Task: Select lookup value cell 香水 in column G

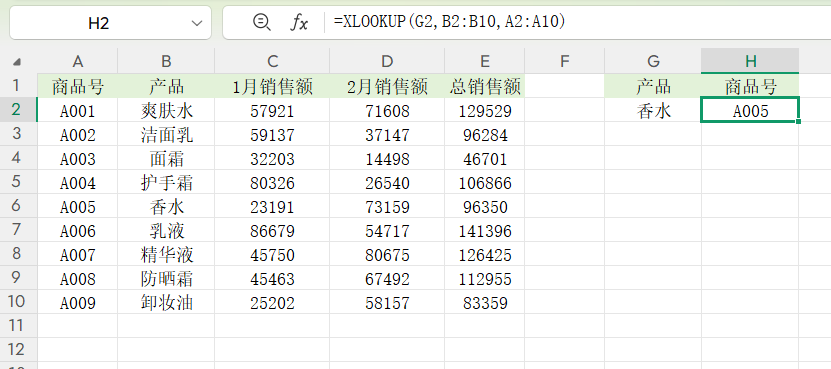Action: (653, 110)
